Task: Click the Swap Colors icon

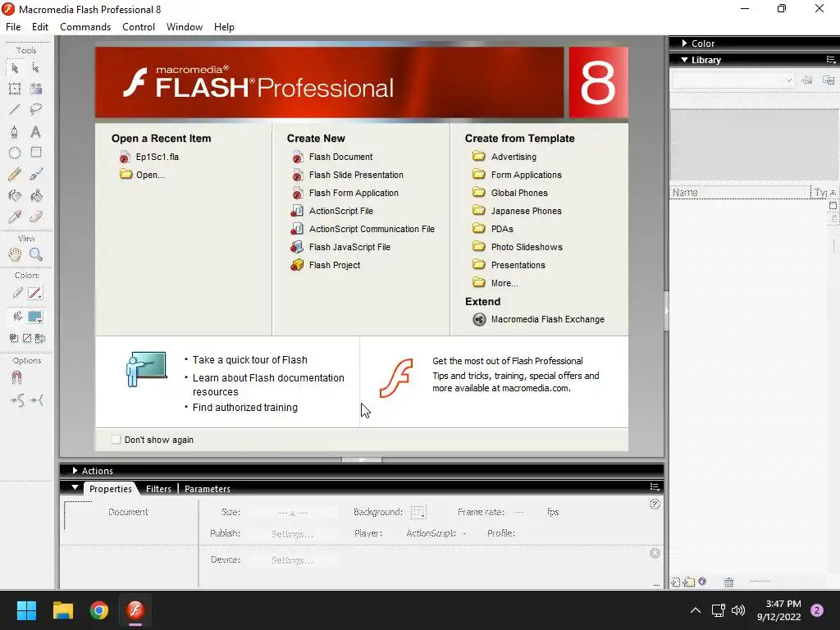Action: coord(40,338)
